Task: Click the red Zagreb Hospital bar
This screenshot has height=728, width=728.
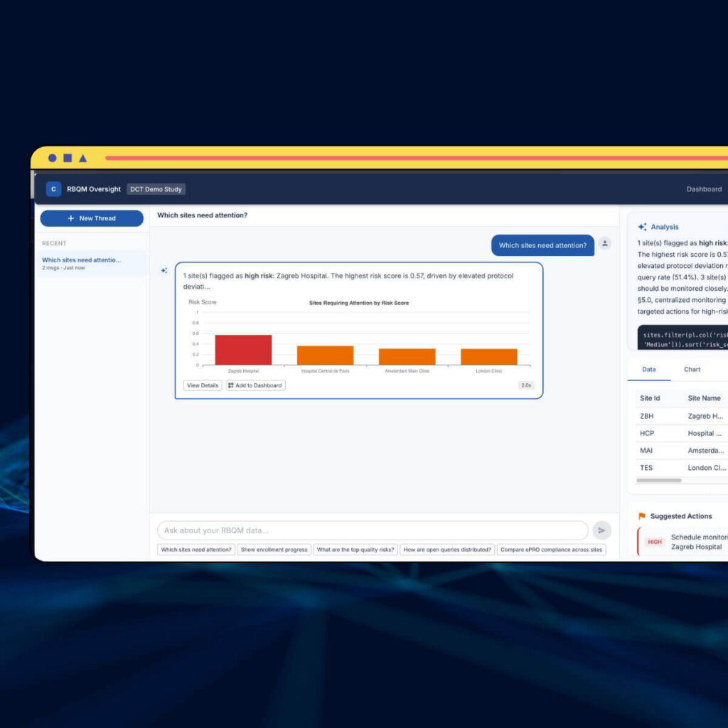Action: click(243, 350)
